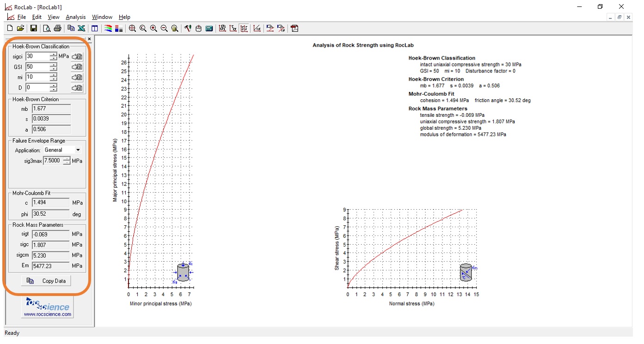Click the zoom in magnifier icon

pyautogui.click(x=153, y=29)
